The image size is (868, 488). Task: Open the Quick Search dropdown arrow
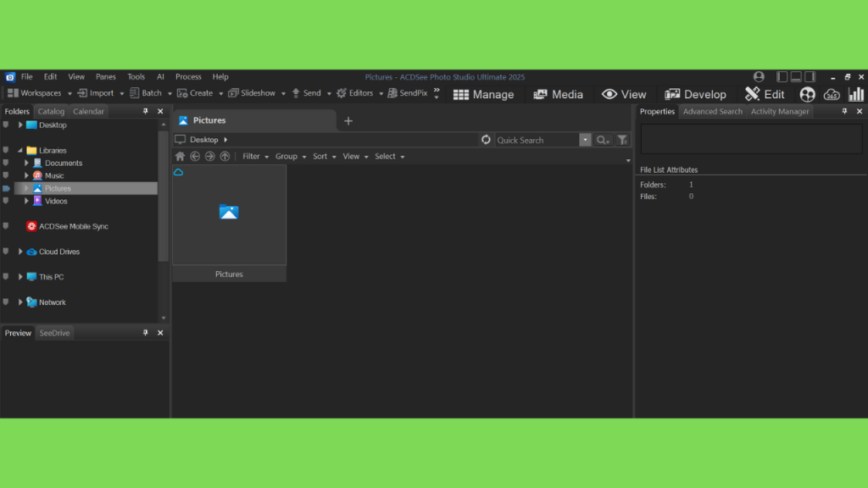tap(585, 140)
